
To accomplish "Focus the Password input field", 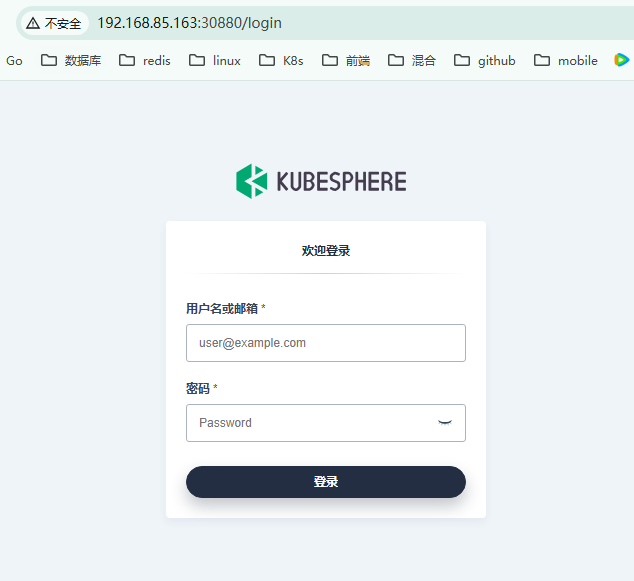I will pos(326,423).
